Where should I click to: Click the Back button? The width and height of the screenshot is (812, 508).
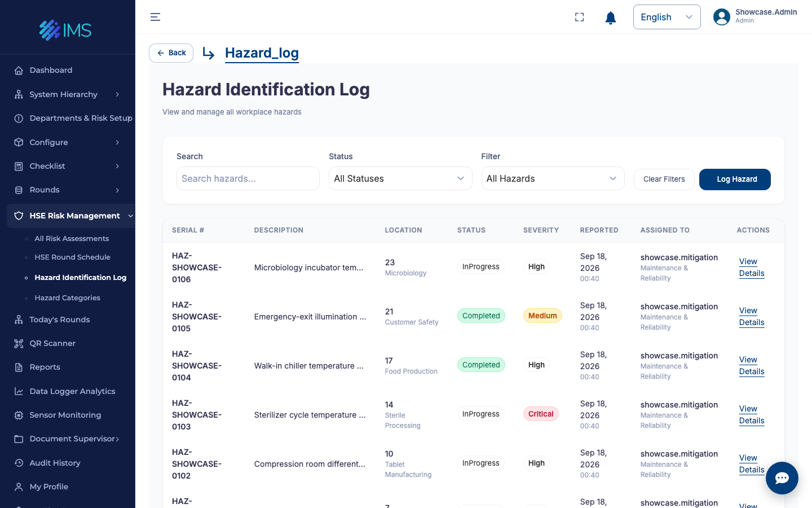click(171, 53)
